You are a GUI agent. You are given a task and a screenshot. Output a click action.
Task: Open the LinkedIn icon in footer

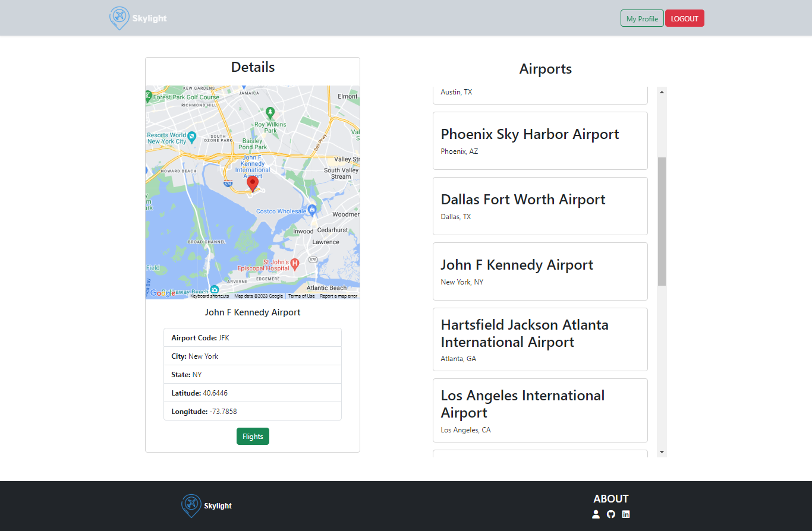(x=626, y=514)
